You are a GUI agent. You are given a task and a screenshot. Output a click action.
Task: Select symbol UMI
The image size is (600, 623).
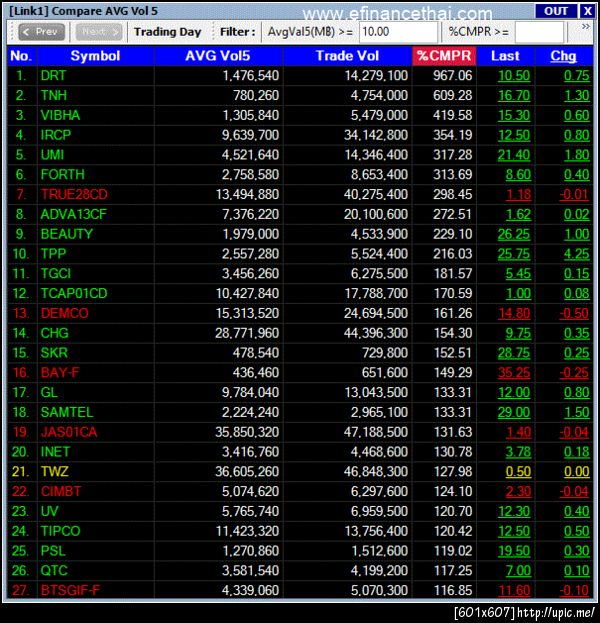[x=52, y=155]
